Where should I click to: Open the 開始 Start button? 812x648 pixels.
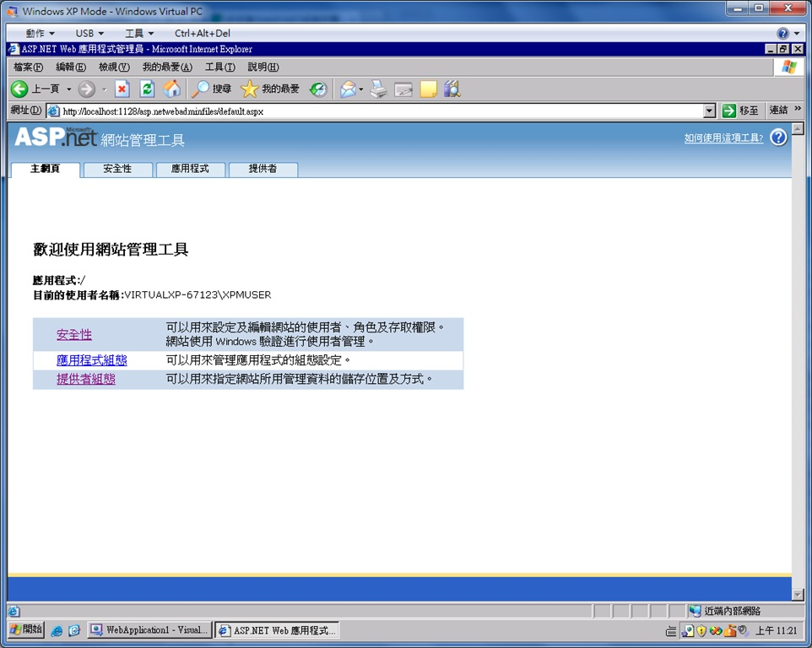[26, 630]
